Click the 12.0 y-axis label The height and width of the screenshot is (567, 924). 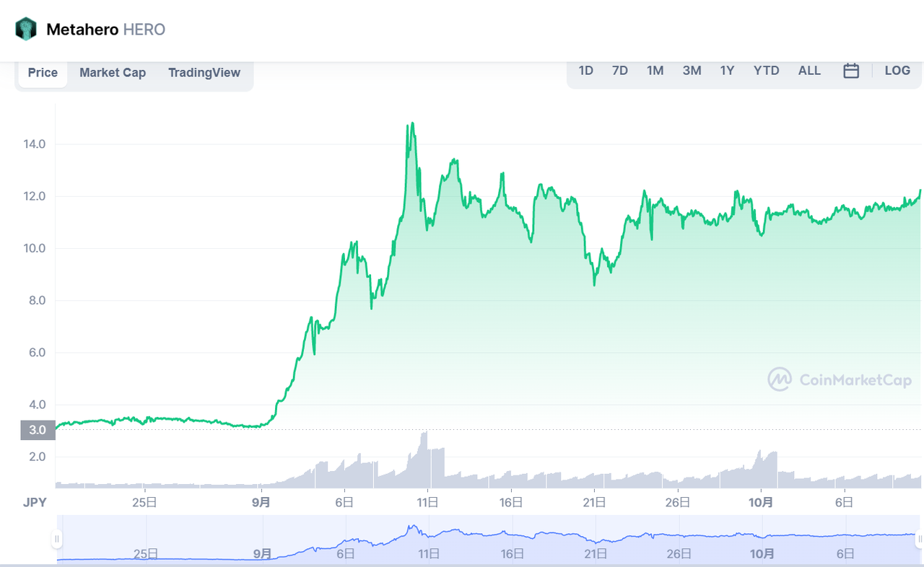(x=34, y=196)
